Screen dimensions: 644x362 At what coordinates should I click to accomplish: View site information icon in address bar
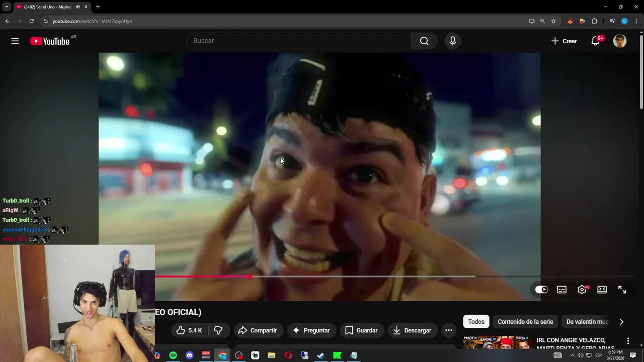point(46,21)
